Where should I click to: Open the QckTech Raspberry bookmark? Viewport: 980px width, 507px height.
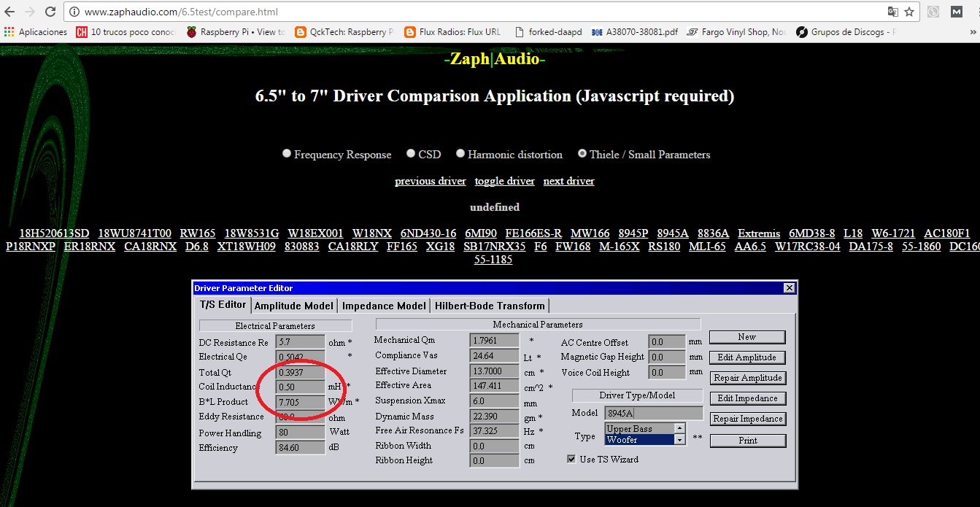(344, 32)
